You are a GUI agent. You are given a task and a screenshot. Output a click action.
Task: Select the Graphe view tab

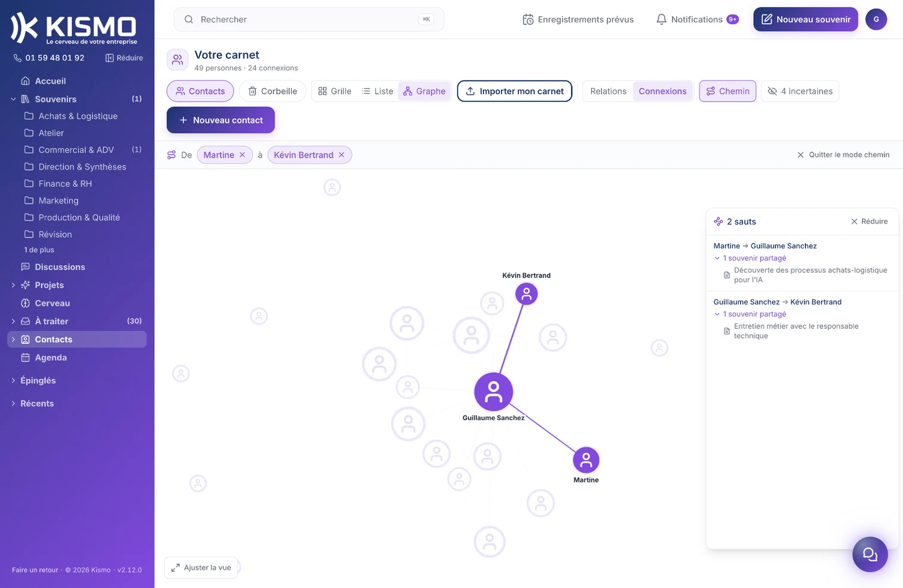424,91
